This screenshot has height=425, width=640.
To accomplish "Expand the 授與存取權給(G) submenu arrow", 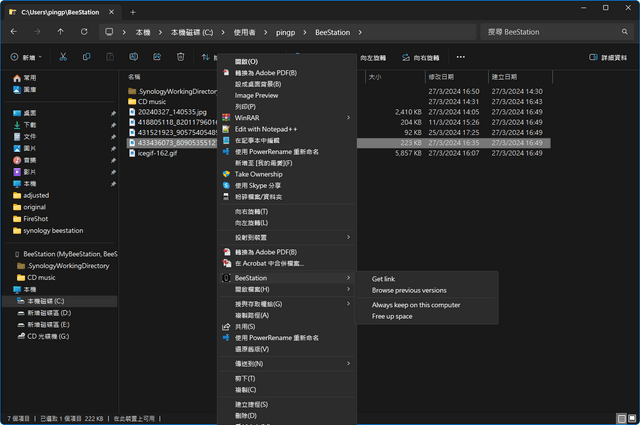I will tap(349, 304).
